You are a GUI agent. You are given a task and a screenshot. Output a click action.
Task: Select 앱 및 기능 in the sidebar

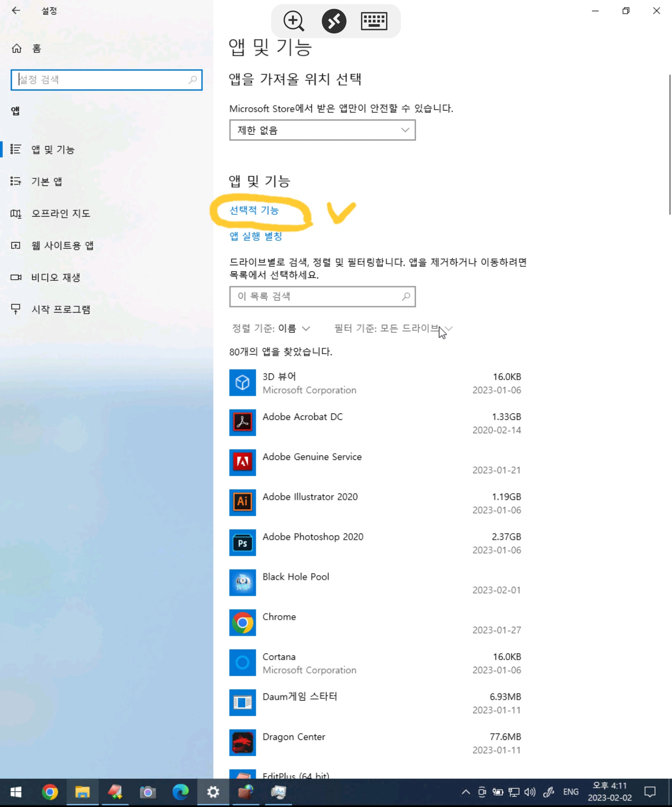[x=53, y=149]
